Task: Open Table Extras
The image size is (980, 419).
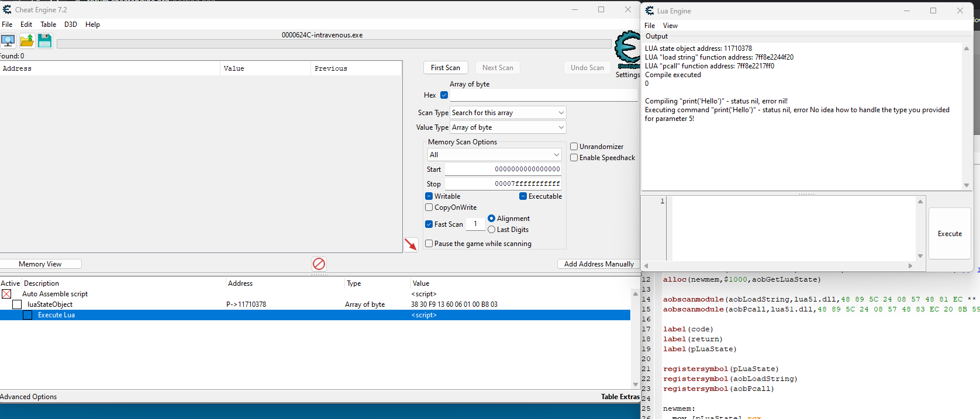Action: click(620, 397)
